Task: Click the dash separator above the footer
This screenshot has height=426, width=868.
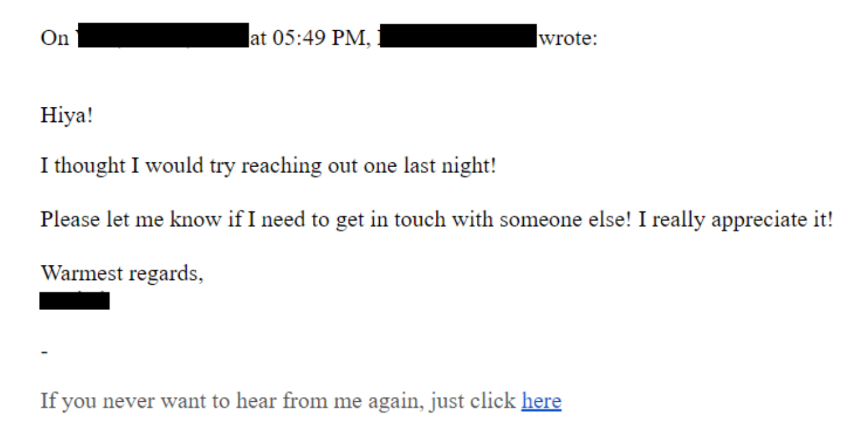Action: (x=44, y=351)
